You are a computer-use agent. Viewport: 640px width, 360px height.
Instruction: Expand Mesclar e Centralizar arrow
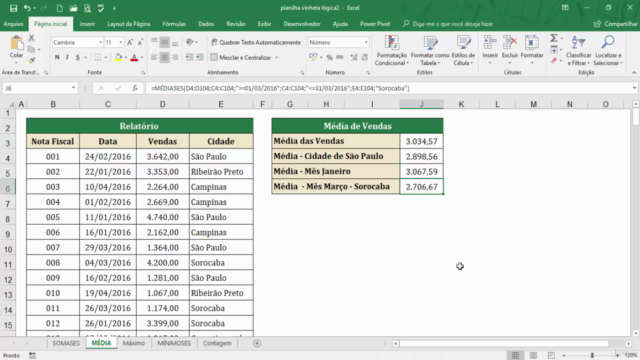click(x=277, y=58)
